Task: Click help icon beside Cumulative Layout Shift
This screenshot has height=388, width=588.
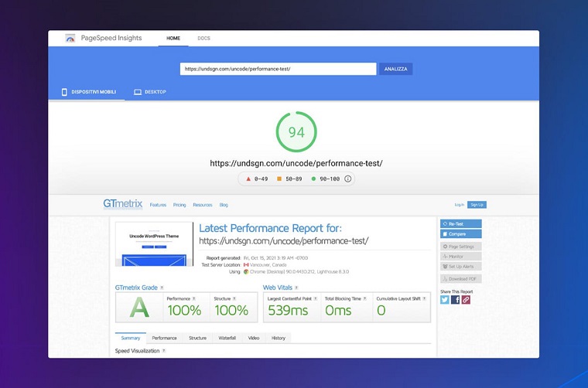Action: (425, 298)
